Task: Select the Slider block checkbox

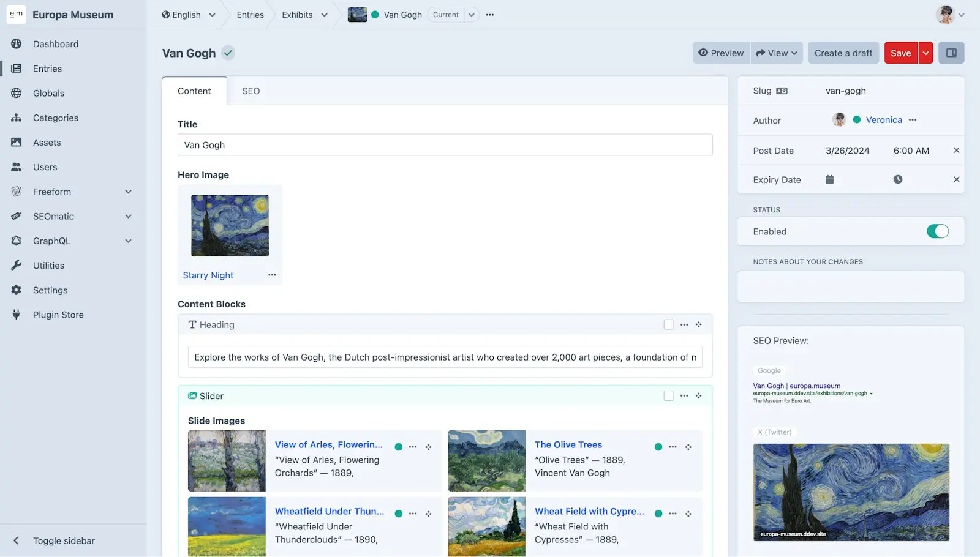Action: [x=669, y=396]
